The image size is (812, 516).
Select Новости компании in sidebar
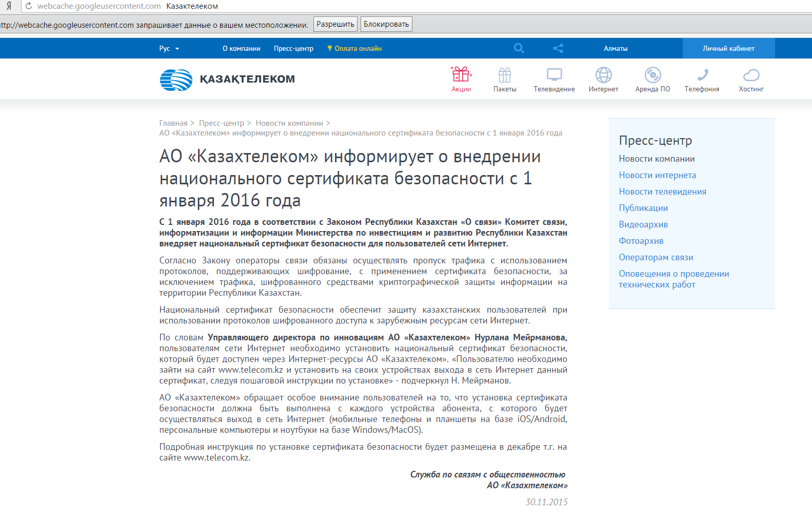pos(657,159)
